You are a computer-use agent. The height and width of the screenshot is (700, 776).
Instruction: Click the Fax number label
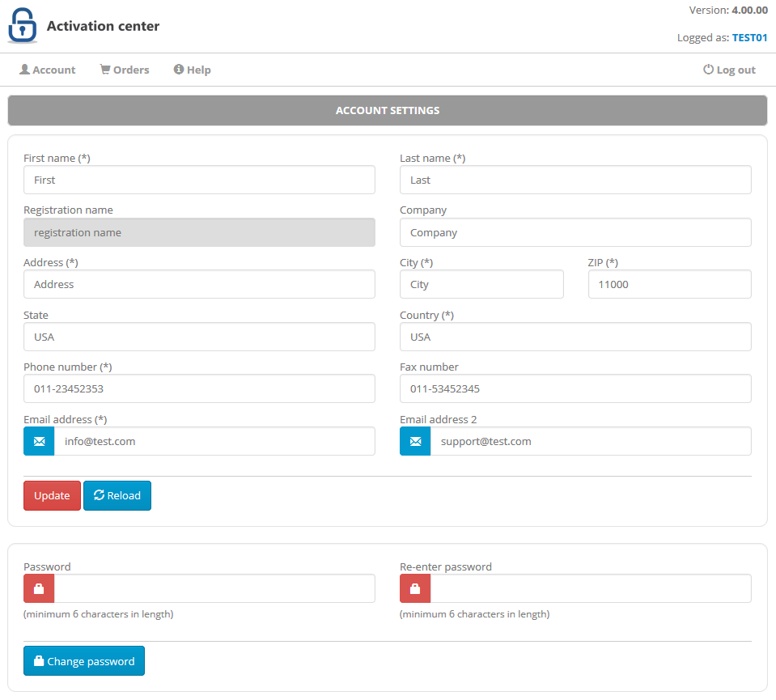429,367
